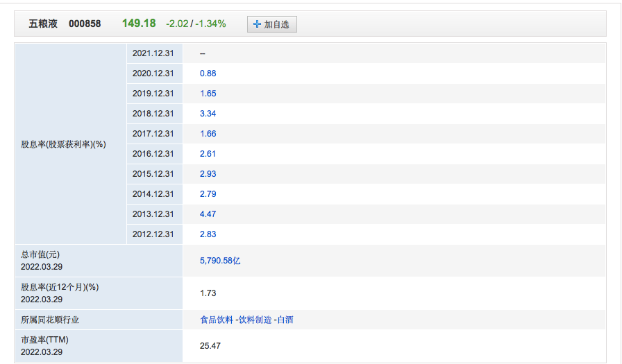Click the dash value for 2021.12.31
Screen dimensions: 622x364
pos(202,53)
